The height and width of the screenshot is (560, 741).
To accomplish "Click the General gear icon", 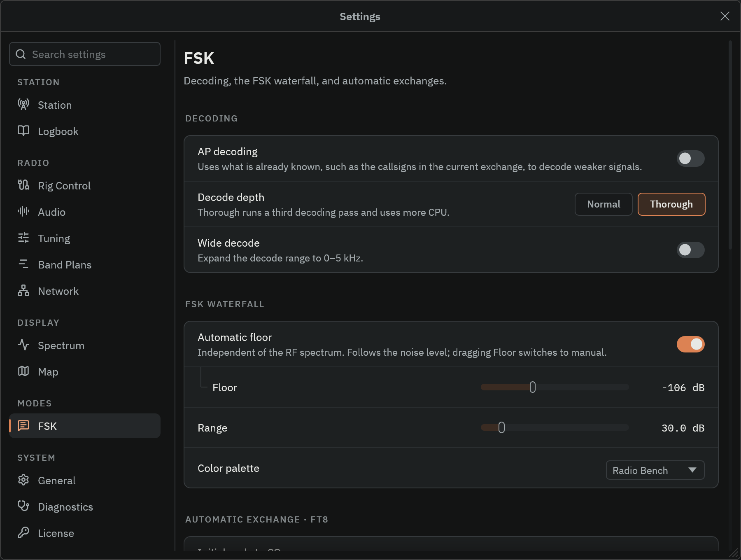I will (x=23, y=480).
